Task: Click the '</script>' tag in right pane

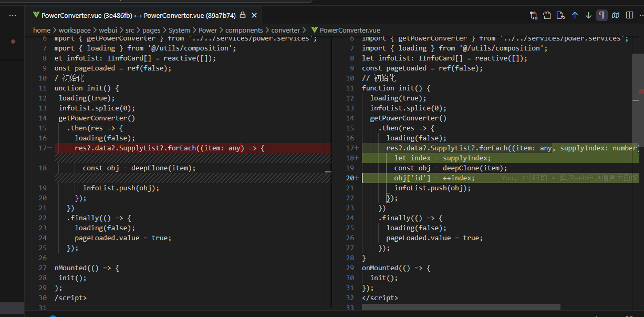Action: coord(380,298)
